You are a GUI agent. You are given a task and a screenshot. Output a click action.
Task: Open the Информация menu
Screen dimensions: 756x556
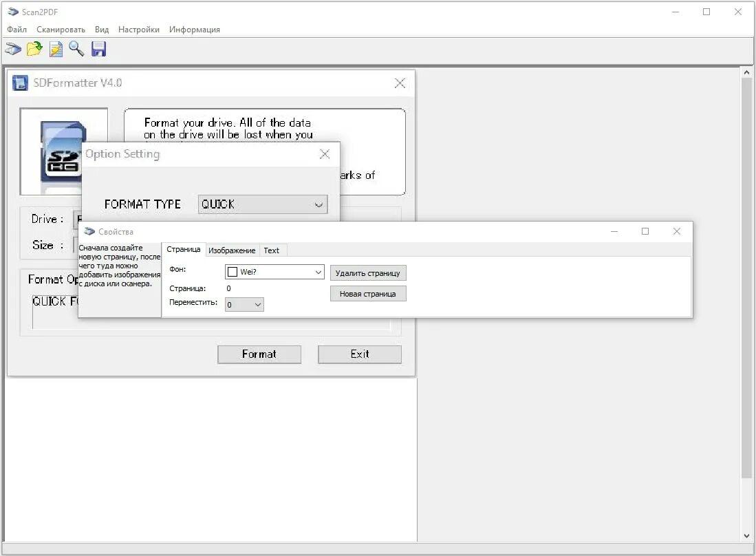click(x=194, y=30)
